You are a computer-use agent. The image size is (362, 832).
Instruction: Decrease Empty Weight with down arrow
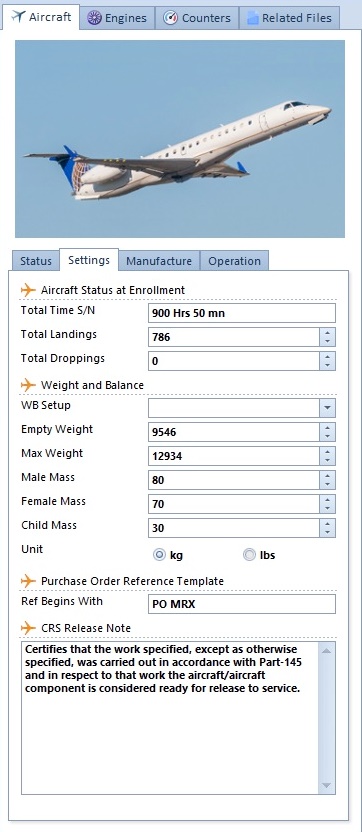[x=327, y=437]
